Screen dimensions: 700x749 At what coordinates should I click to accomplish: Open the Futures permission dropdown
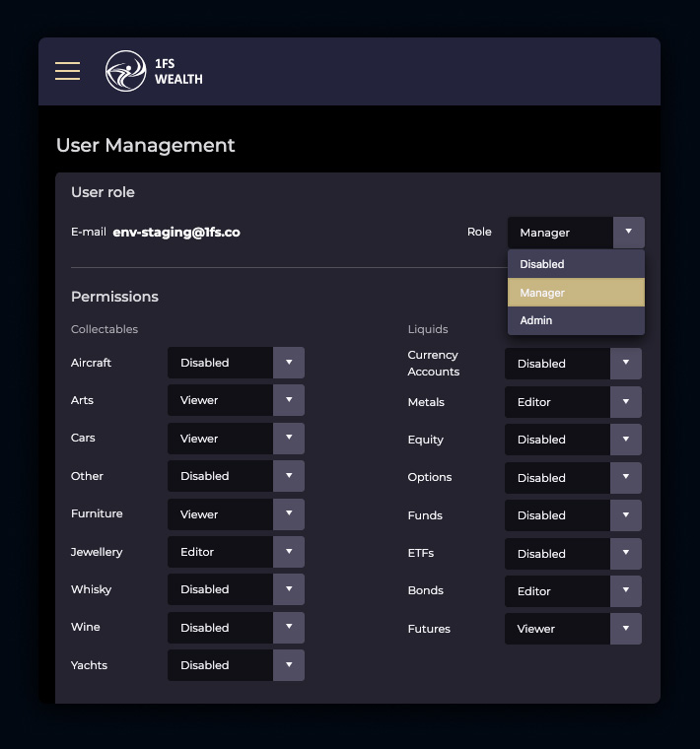tap(573, 629)
